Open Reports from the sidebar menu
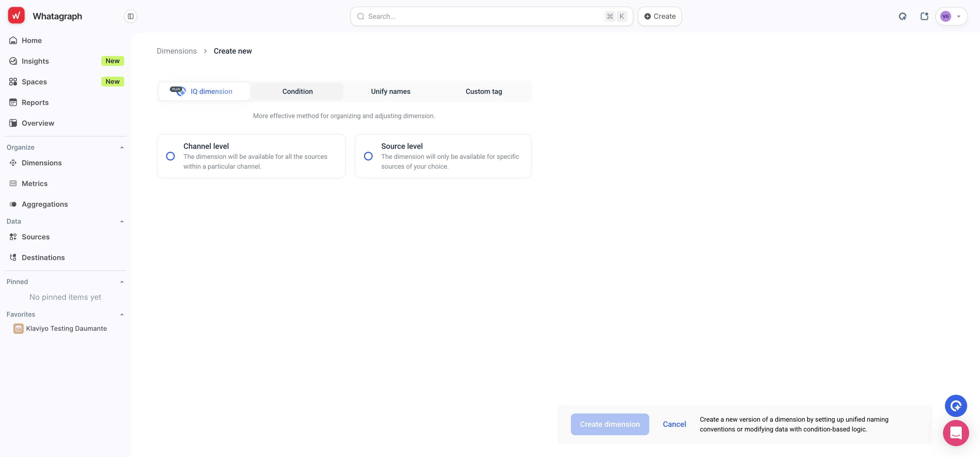The width and height of the screenshot is (980, 457). point(65,102)
